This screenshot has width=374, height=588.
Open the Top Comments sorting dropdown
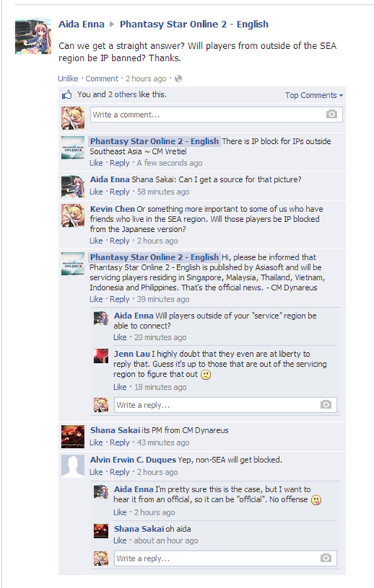click(x=314, y=95)
